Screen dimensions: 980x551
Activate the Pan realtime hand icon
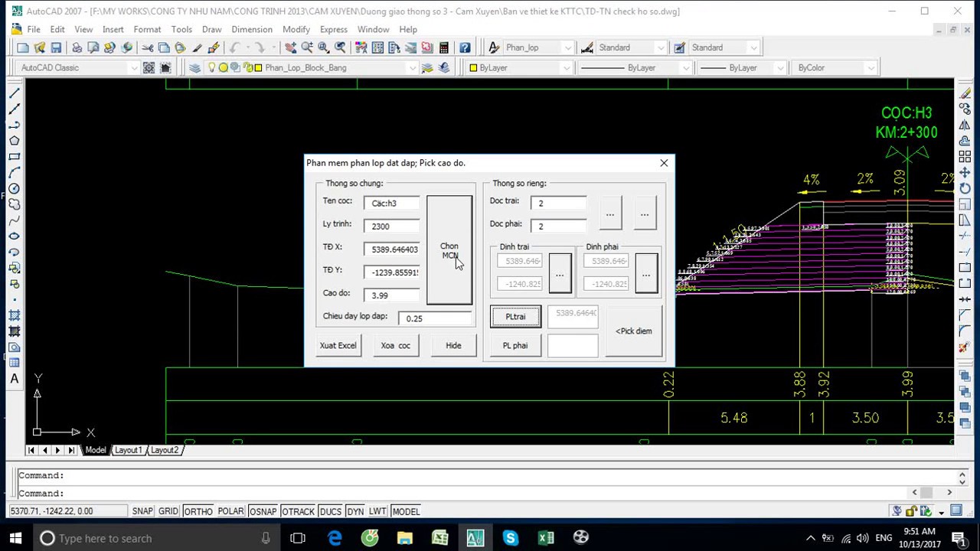(x=291, y=47)
